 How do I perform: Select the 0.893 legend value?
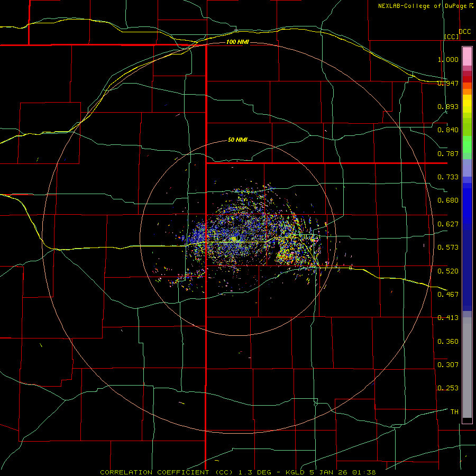448,106
